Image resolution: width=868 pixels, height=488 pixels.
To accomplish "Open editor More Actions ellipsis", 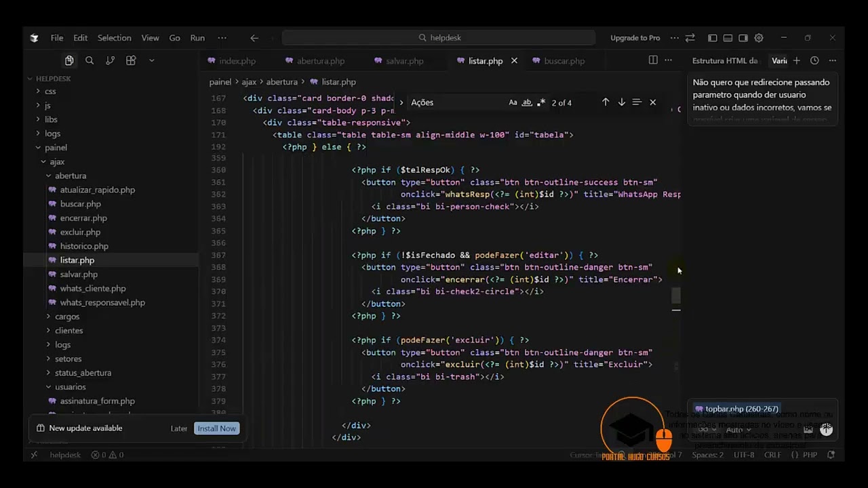I will pos(669,60).
